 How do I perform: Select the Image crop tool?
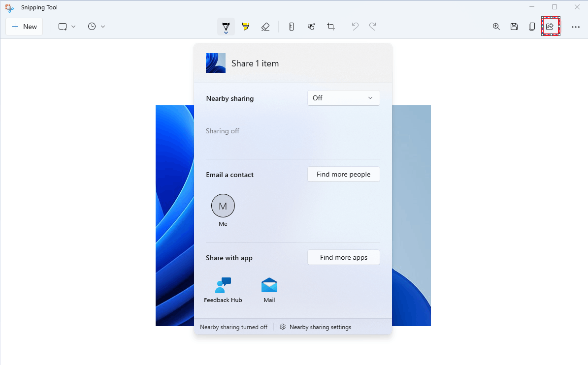[331, 27]
